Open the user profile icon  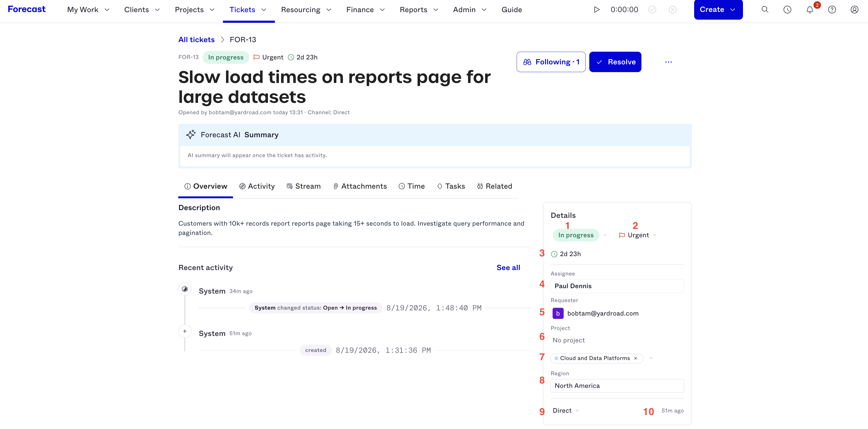(854, 10)
